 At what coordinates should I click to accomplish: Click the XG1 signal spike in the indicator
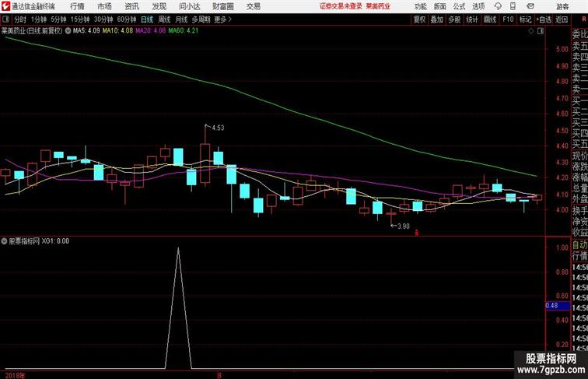(x=179, y=307)
